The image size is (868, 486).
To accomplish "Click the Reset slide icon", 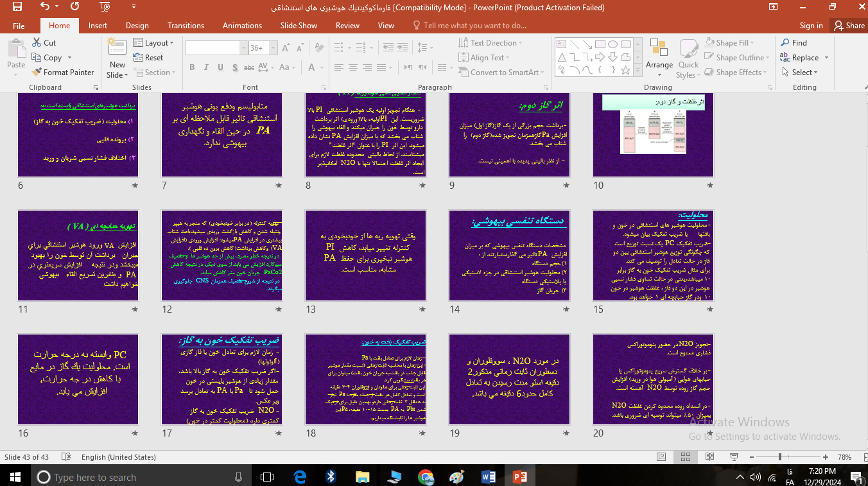I will point(139,58).
